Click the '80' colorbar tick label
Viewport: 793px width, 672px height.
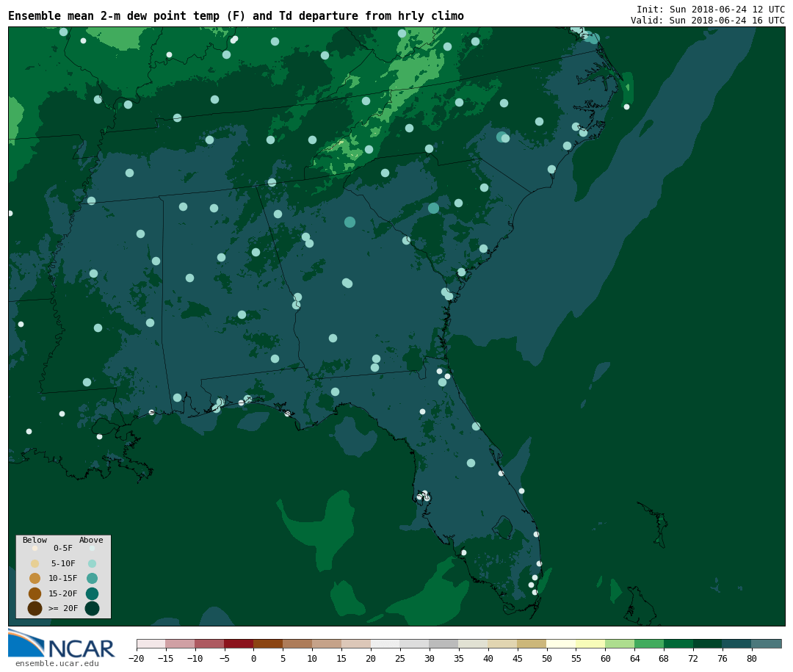tap(752, 659)
